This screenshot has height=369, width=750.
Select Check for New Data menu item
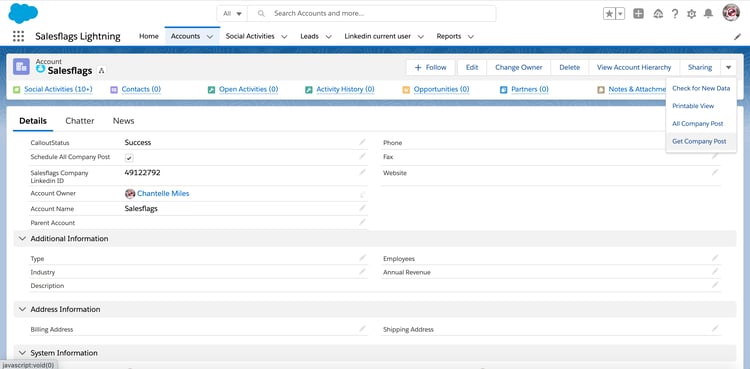701,88
